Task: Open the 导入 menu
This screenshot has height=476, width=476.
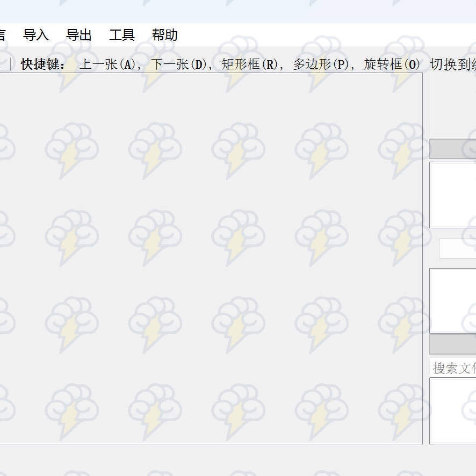Action: point(36,35)
